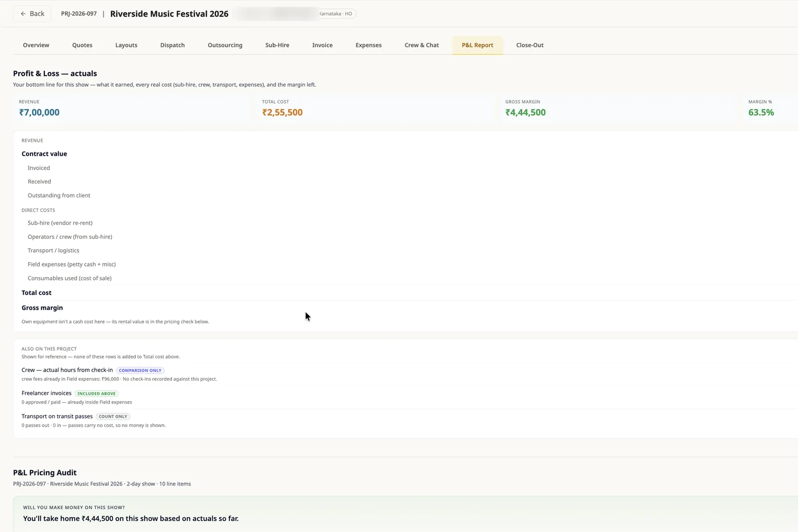Open the Outsourcing tab
Image resolution: width=798 pixels, height=532 pixels.
pos(225,45)
